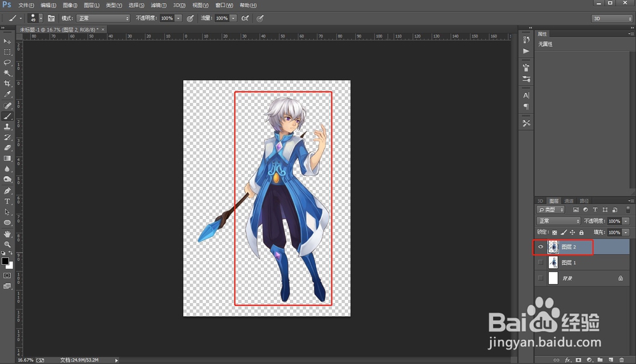Open the 窗口(W) menu
Image resolution: width=636 pixels, height=364 pixels.
pos(224,5)
